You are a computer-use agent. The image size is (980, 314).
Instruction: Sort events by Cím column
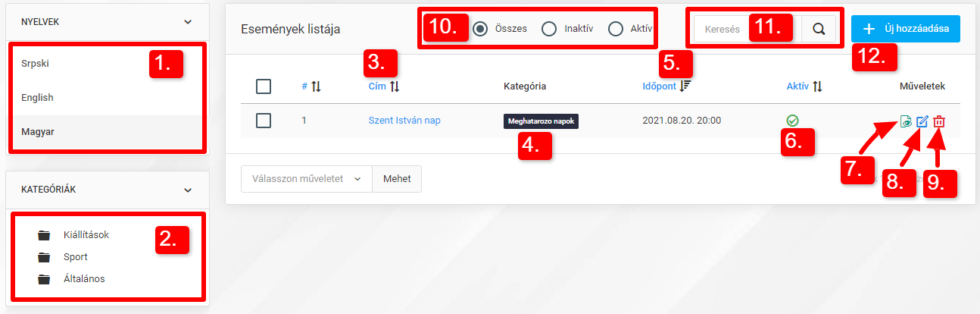point(384,86)
